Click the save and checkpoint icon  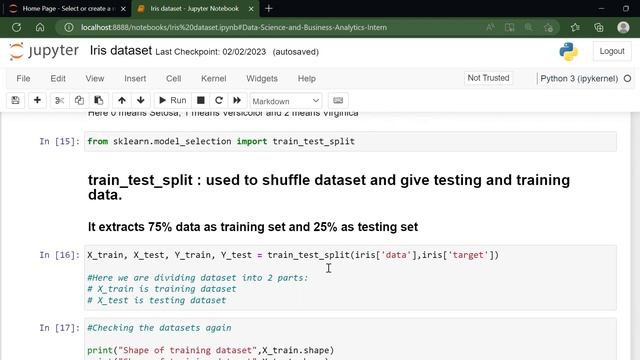[16, 100]
